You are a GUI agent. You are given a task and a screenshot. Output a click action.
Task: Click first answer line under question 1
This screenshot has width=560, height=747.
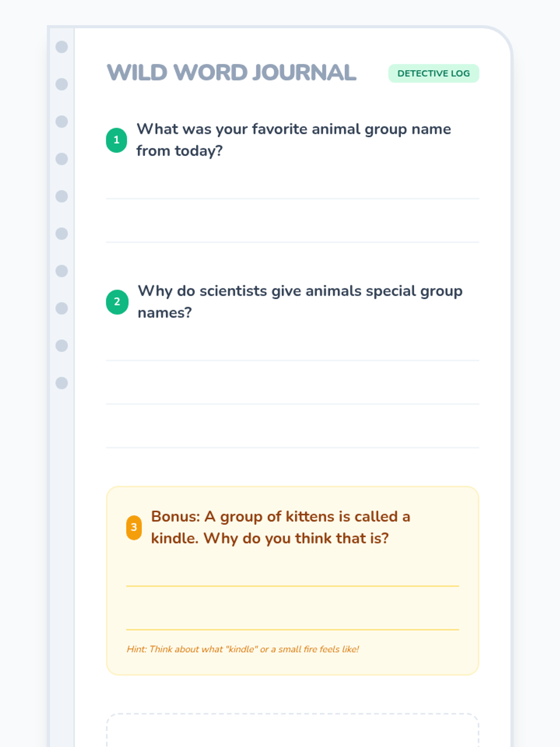293,198
